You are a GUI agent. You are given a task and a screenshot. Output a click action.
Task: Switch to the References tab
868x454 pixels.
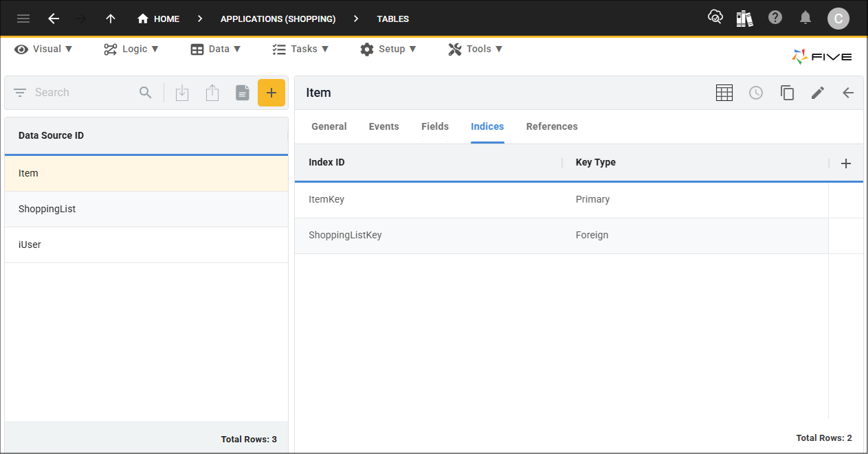552,126
